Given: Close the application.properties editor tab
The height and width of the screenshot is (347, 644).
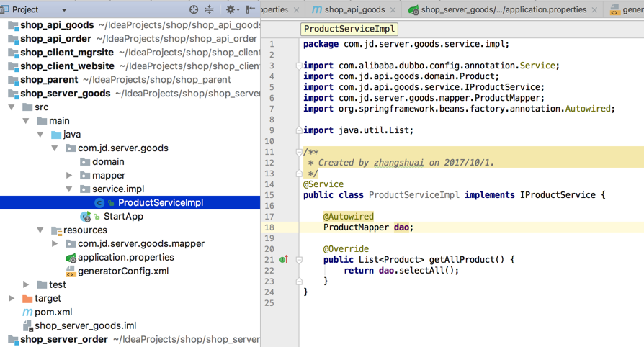Looking at the screenshot, I should (x=595, y=10).
